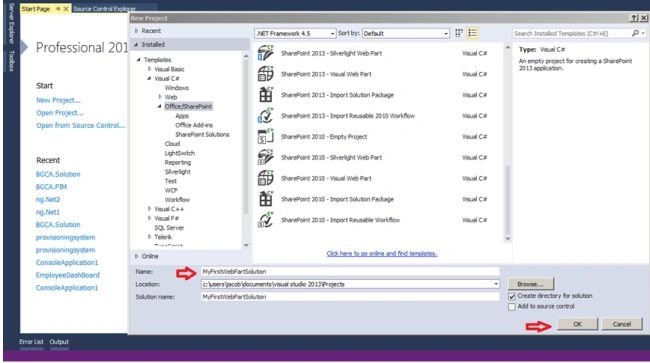This screenshot has height=363, width=650.
Task: Focus the Search Installed Templates box
Action: coord(572,33)
